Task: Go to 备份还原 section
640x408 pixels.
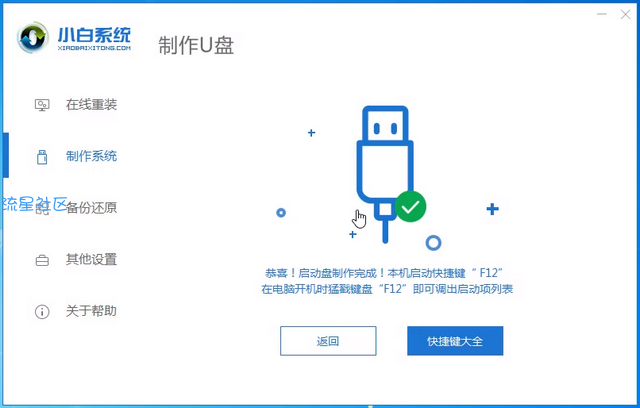Action: [91, 208]
